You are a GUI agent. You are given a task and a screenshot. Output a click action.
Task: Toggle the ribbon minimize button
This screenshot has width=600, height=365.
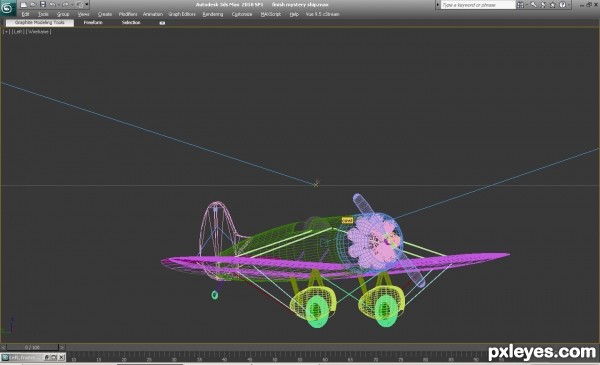pyautogui.click(x=162, y=23)
